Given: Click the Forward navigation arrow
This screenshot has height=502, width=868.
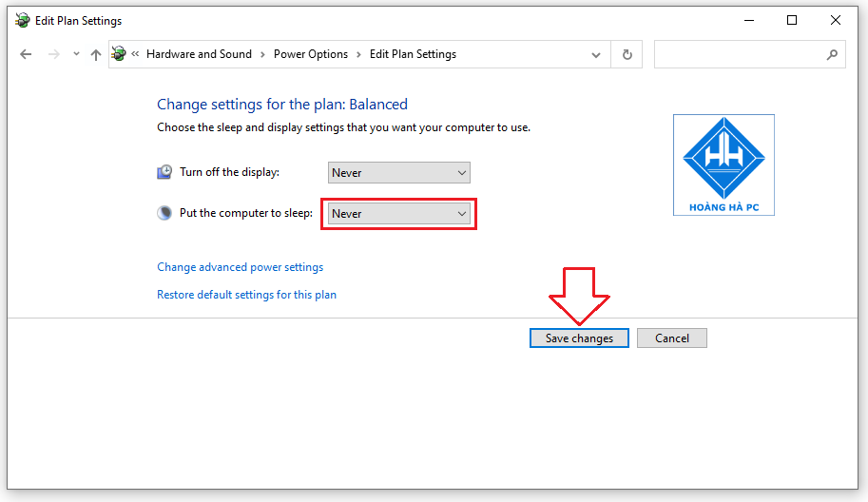Looking at the screenshot, I should [x=53, y=54].
